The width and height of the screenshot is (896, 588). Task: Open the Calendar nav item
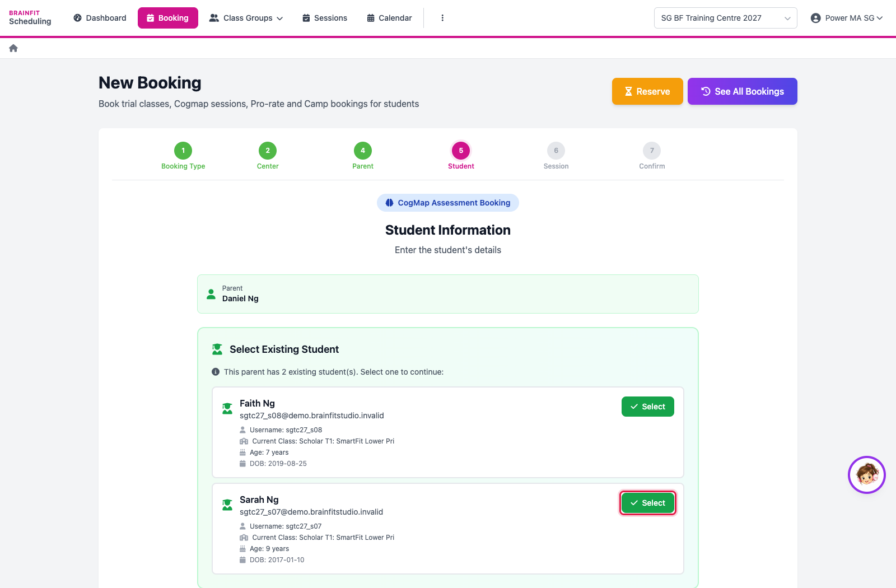390,18
